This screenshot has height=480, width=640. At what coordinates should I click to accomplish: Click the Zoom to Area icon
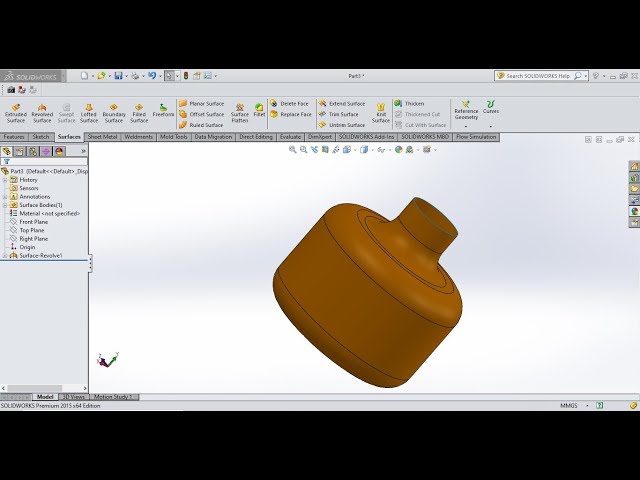point(303,150)
